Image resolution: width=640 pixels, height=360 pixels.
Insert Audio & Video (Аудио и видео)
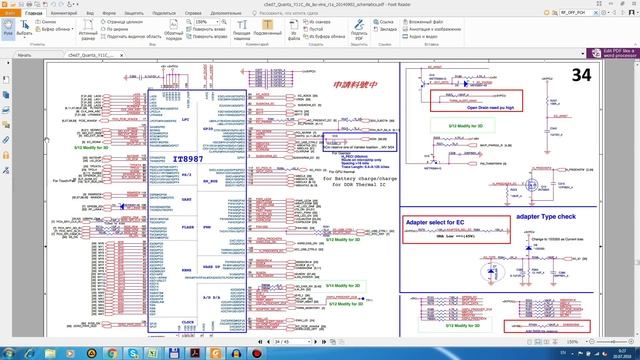tap(420, 36)
